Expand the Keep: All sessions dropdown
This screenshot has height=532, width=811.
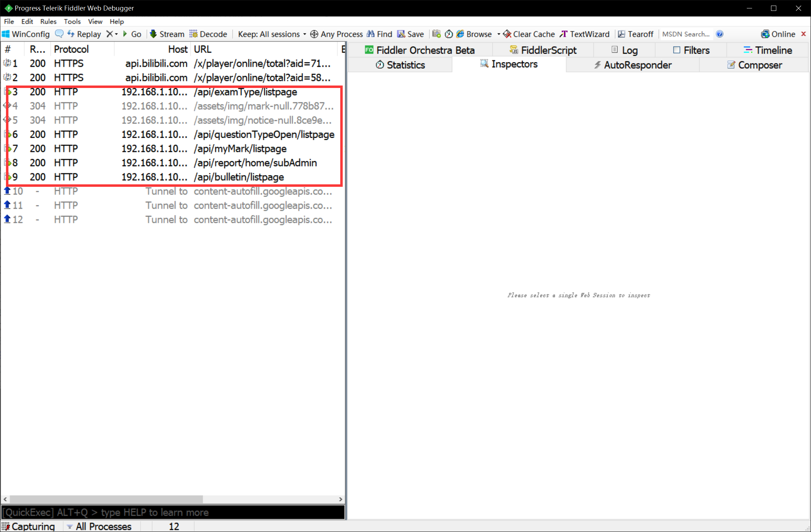point(272,34)
